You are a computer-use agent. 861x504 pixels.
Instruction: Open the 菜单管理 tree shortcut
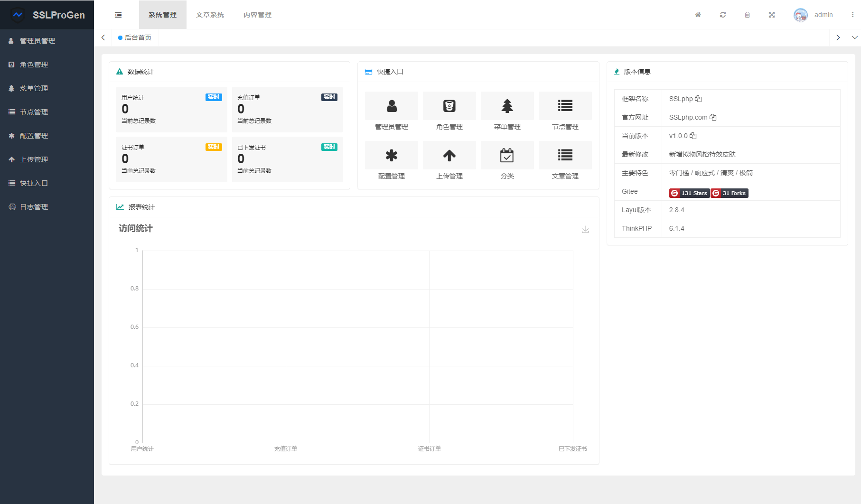coord(507,106)
